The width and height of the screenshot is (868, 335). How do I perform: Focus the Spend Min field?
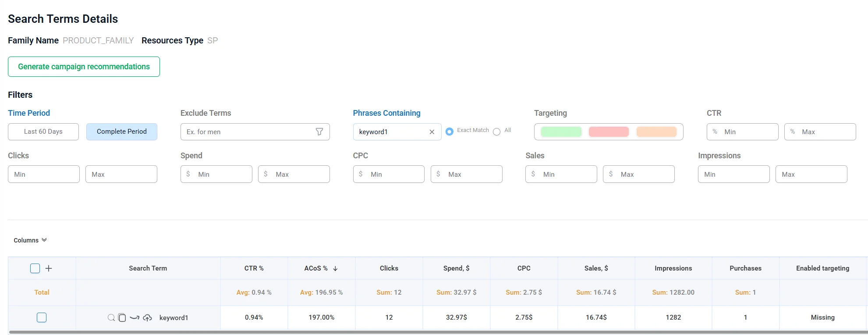[216, 174]
